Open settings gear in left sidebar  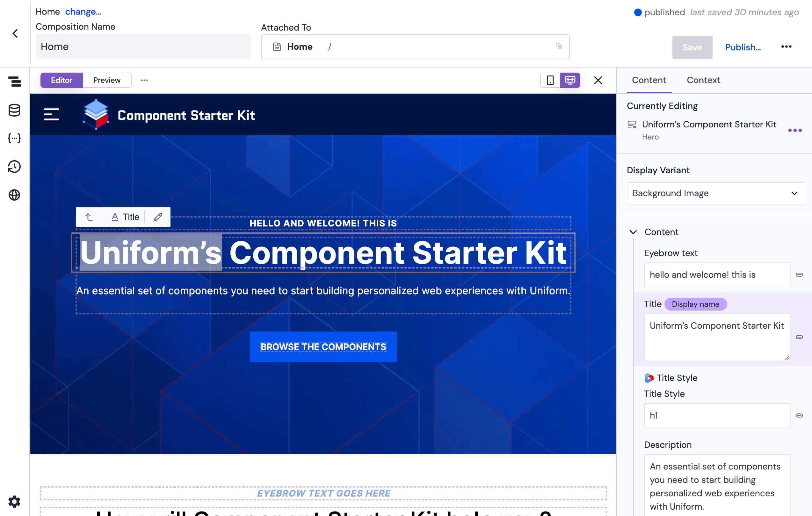tap(14, 502)
